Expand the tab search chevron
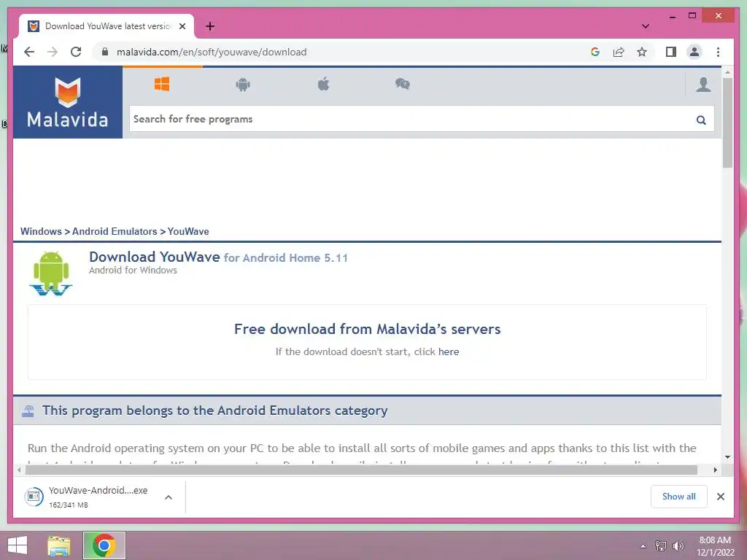The image size is (747, 560). pos(646,26)
